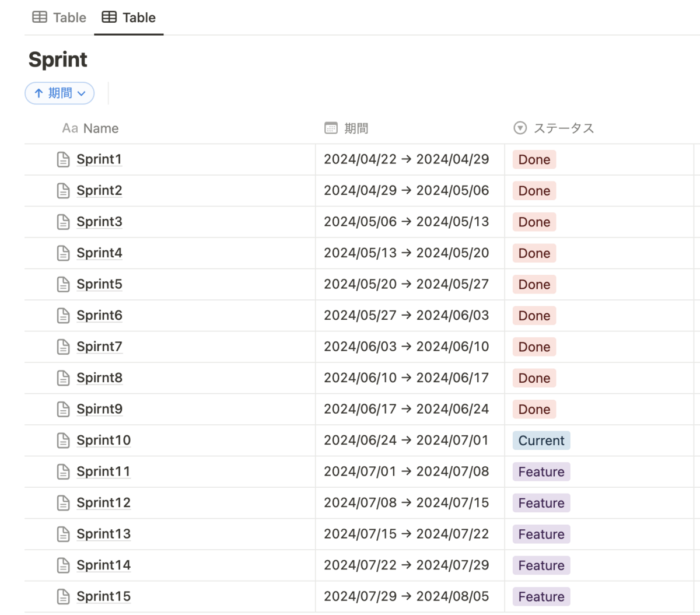Open the Sprint12 page link
This screenshot has width=700, height=615.
coord(103,503)
